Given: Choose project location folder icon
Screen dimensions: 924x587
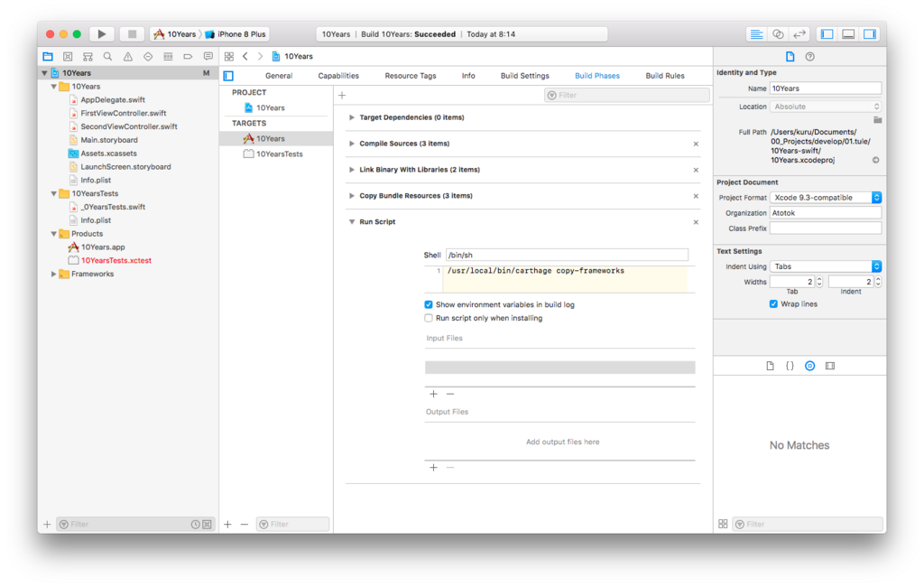Looking at the screenshot, I should click(877, 120).
